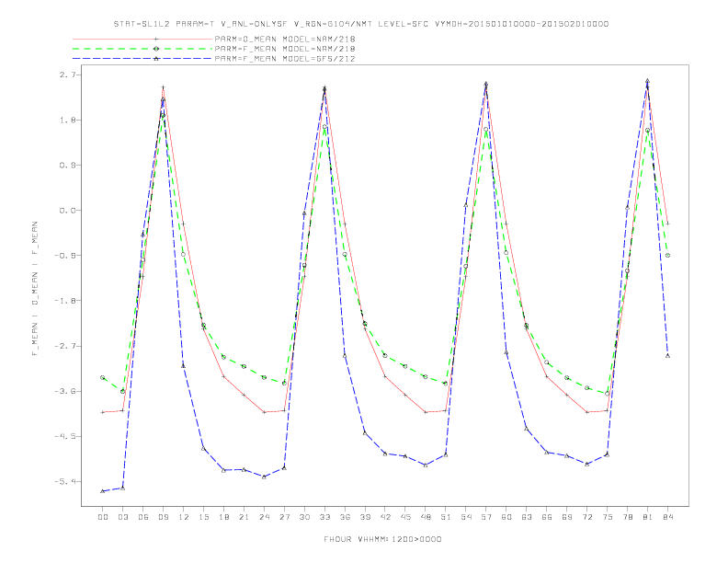
Task: Click x-axis forecast hour label 09
Action: click(x=163, y=517)
